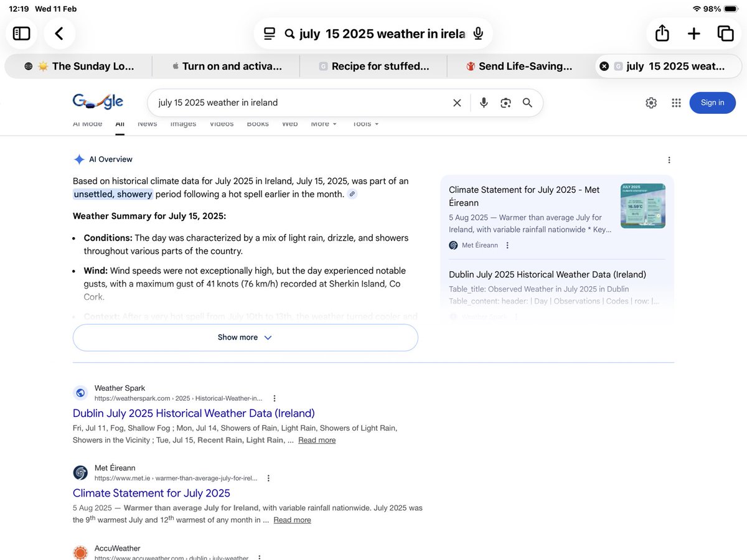Select the Books results tab
The width and height of the screenshot is (747, 560).
(x=258, y=124)
